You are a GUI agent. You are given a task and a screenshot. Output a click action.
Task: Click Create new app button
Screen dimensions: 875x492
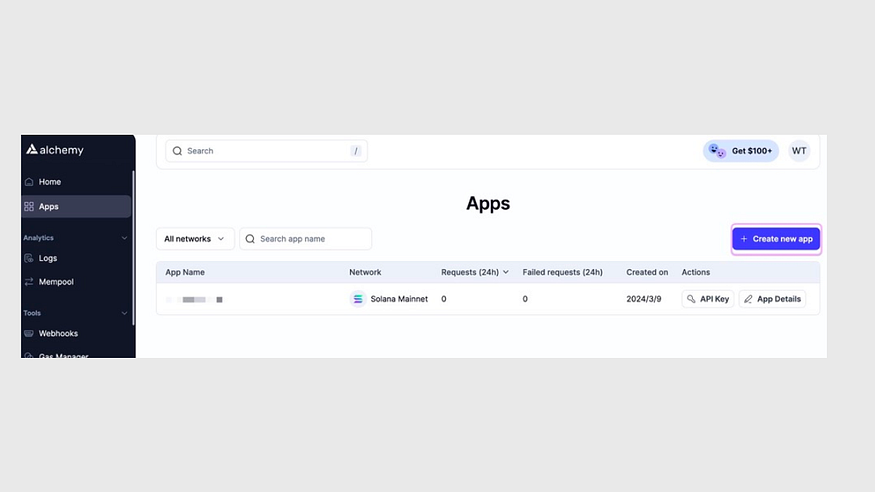(776, 239)
